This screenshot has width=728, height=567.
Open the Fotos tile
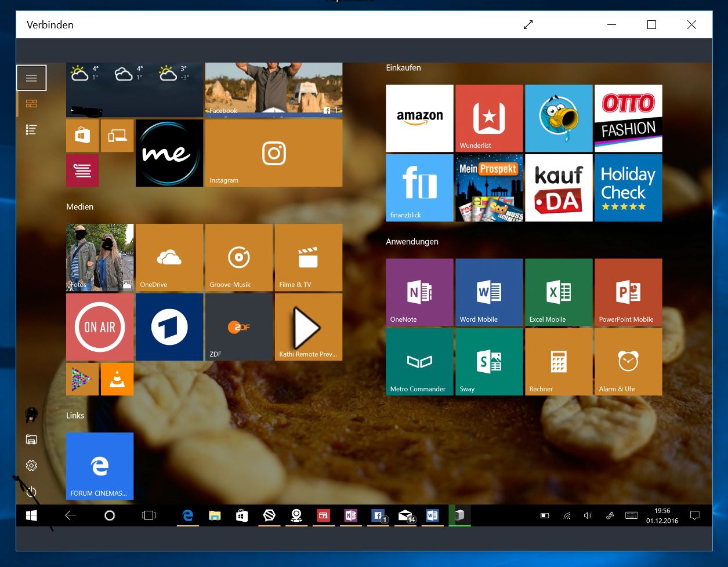pos(100,257)
